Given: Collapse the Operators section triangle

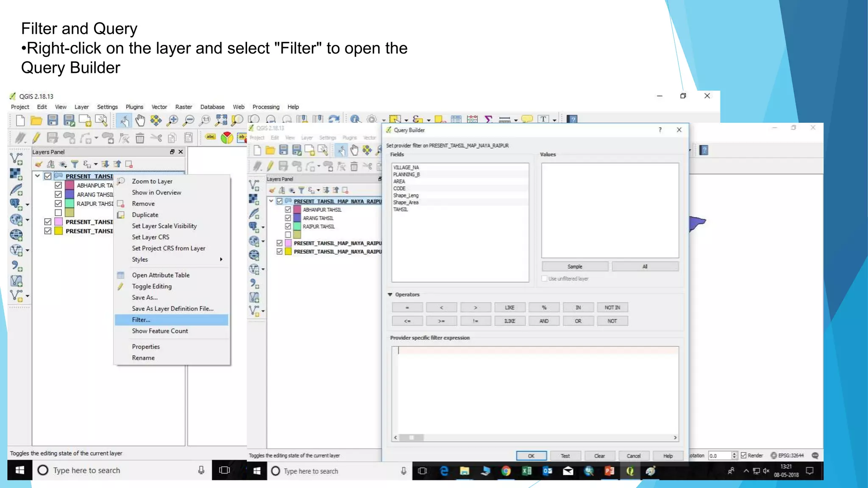Looking at the screenshot, I should (x=390, y=294).
